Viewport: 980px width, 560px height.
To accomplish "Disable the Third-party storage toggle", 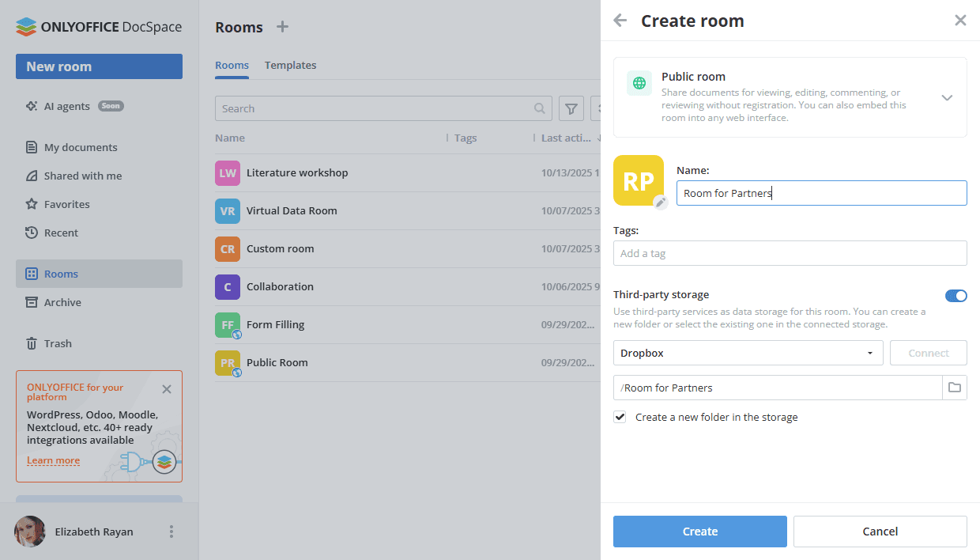I will click(955, 296).
